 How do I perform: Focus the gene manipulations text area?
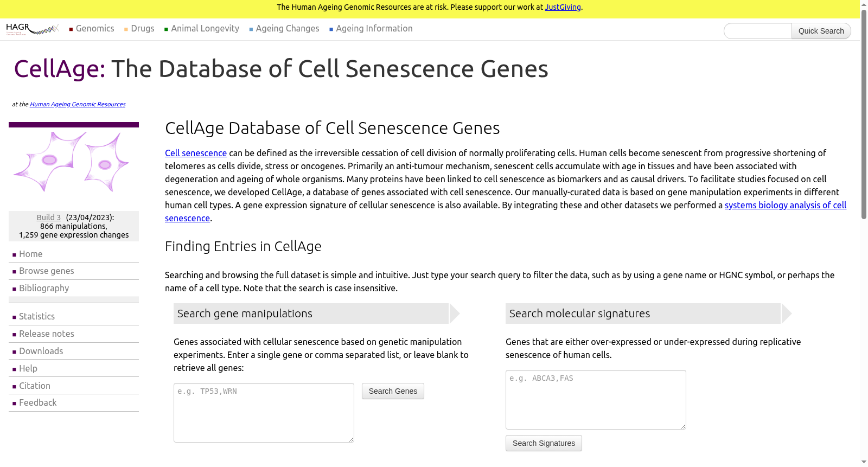(x=264, y=413)
